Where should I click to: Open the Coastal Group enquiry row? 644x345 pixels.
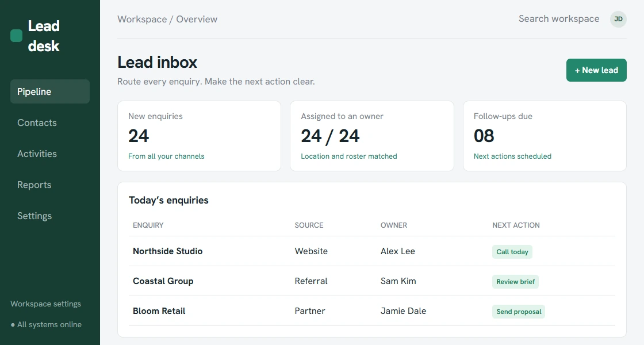pyautogui.click(x=371, y=281)
